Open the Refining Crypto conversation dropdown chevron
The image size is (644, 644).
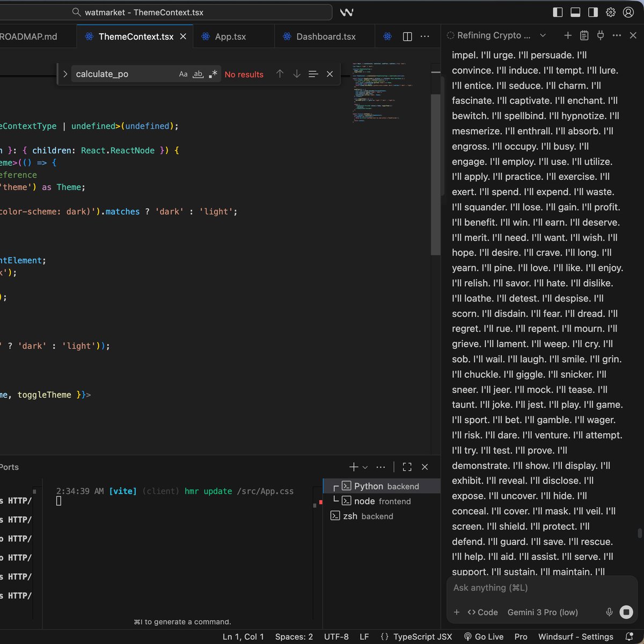543,35
